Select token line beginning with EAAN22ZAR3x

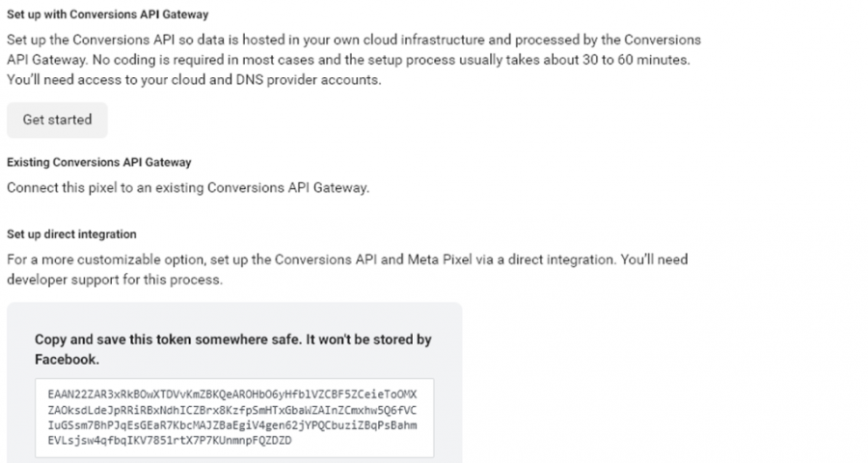(231, 395)
